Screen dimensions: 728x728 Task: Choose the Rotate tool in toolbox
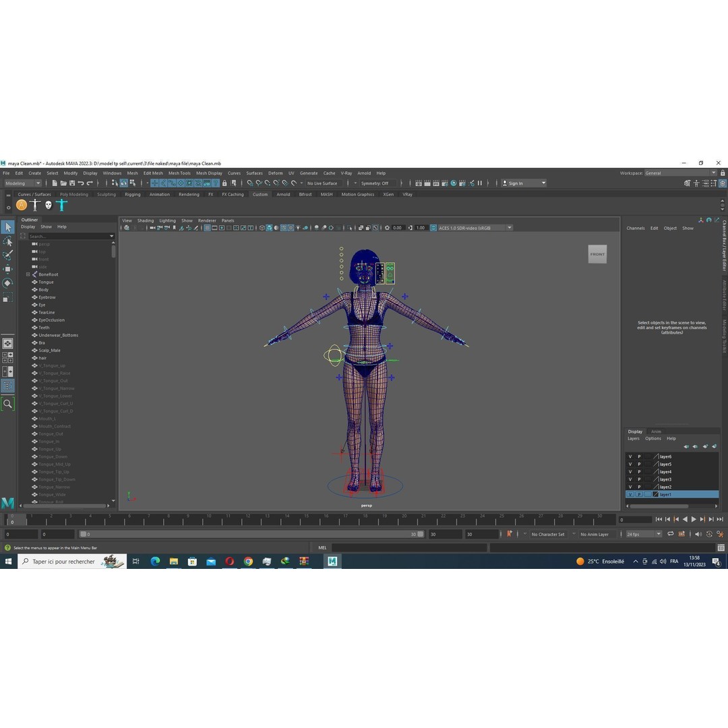point(8,283)
